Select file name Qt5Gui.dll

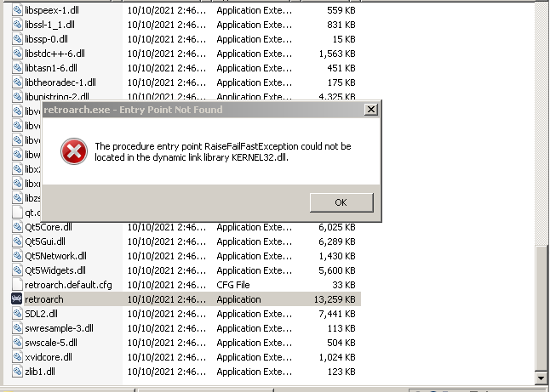click(x=45, y=241)
